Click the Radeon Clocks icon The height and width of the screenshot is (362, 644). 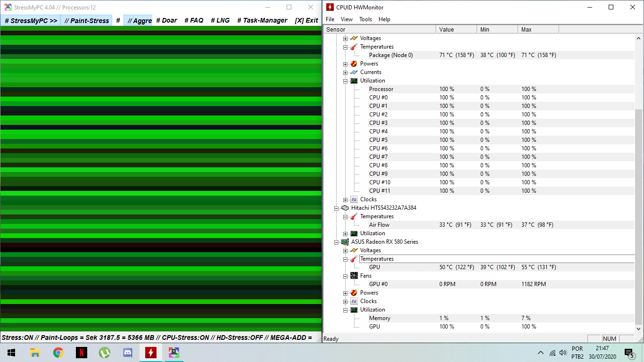(354, 301)
